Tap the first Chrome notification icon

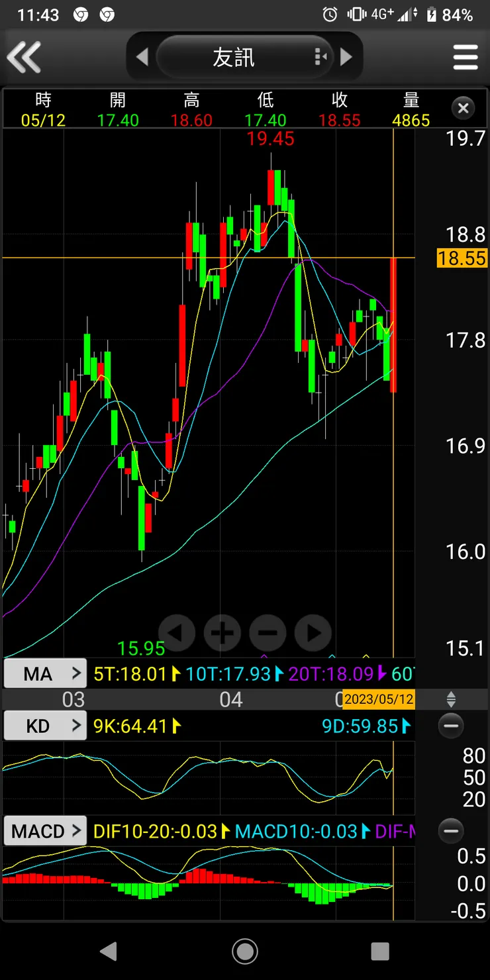click(x=81, y=15)
